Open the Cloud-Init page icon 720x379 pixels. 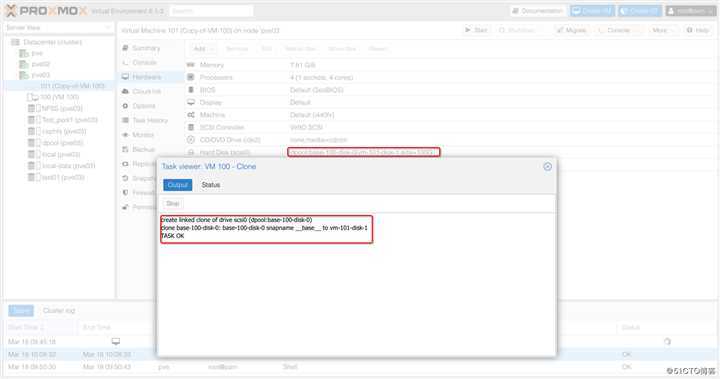pos(125,91)
